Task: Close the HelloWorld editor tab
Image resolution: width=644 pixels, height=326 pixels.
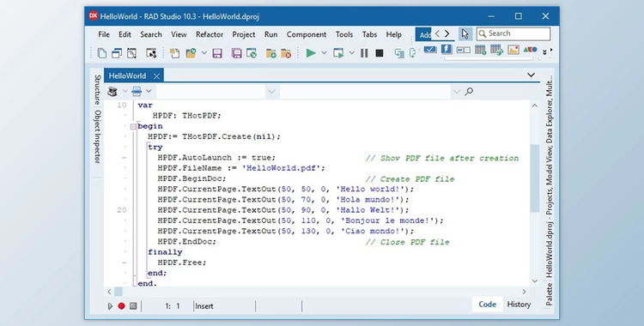Action: coord(156,76)
